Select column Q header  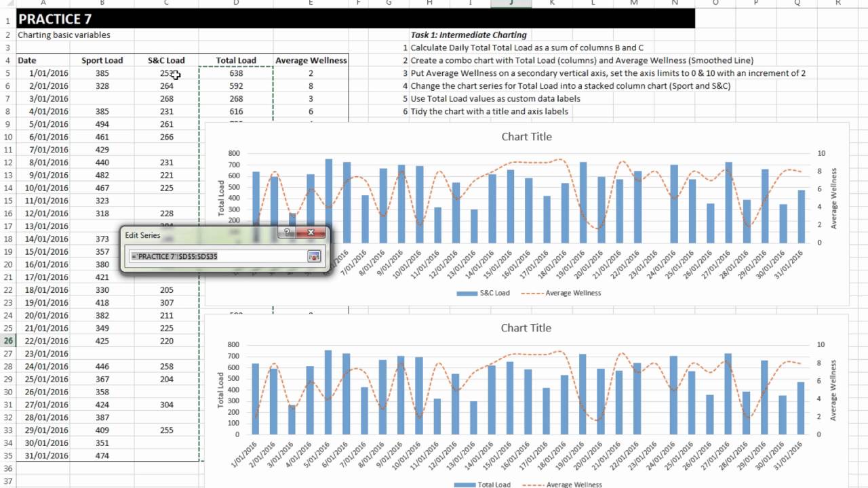coord(797,3)
